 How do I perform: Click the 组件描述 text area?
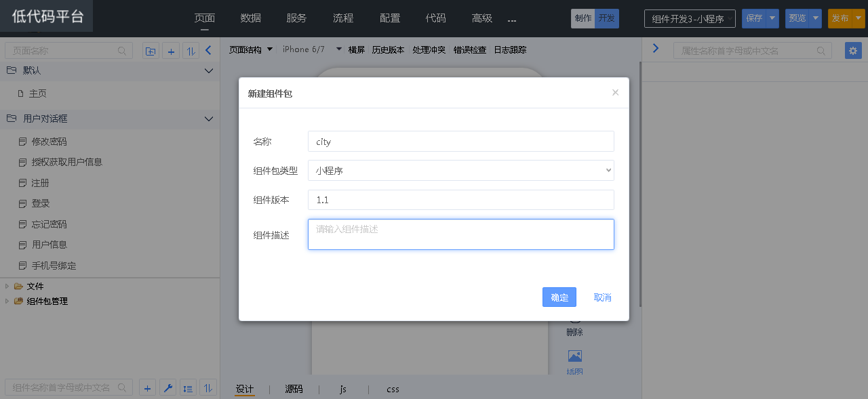460,234
